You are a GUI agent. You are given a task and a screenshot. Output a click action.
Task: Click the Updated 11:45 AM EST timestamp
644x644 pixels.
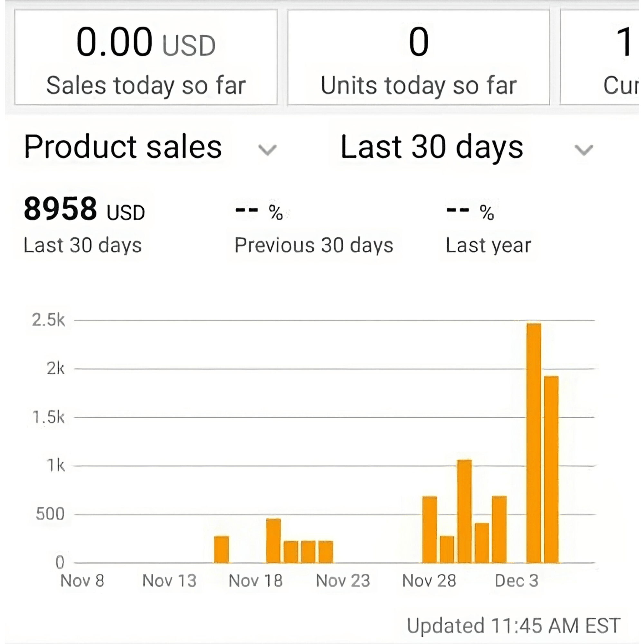[513, 626]
